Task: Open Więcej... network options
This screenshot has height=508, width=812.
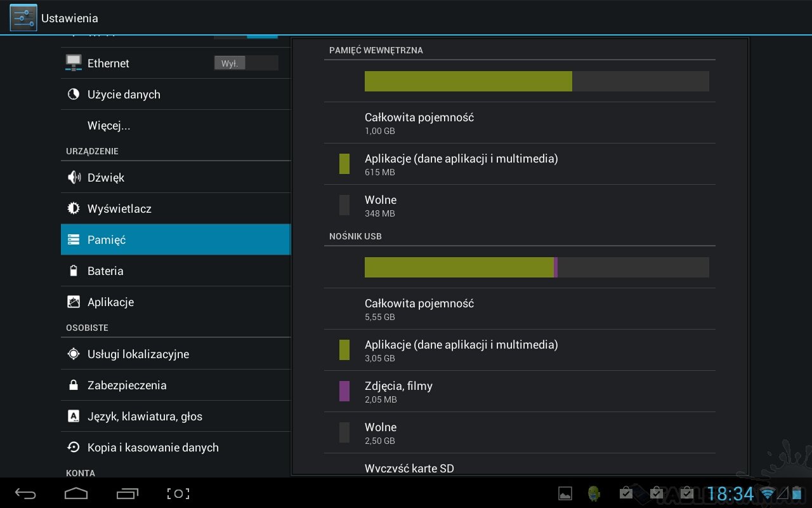Action: [108, 126]
